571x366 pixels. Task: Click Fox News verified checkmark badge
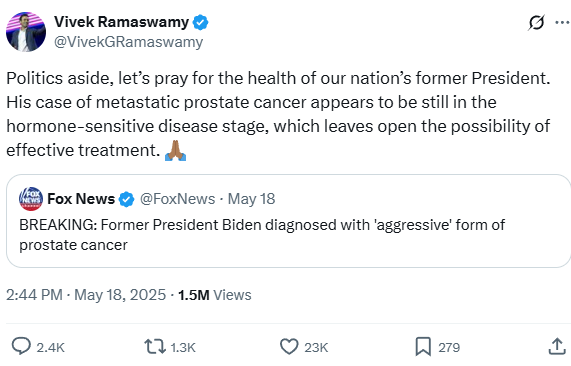pyautogui.click(x=127, y=199)
